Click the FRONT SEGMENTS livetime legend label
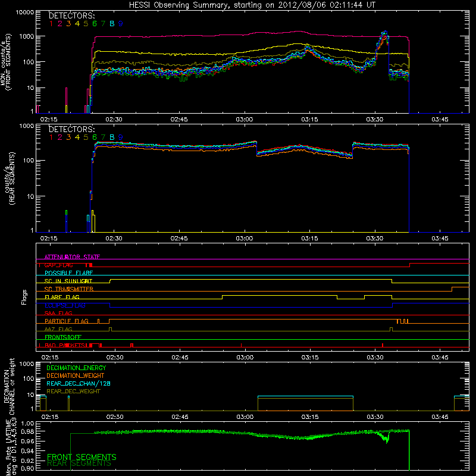The image size is (476, 476). pos(82,457)
